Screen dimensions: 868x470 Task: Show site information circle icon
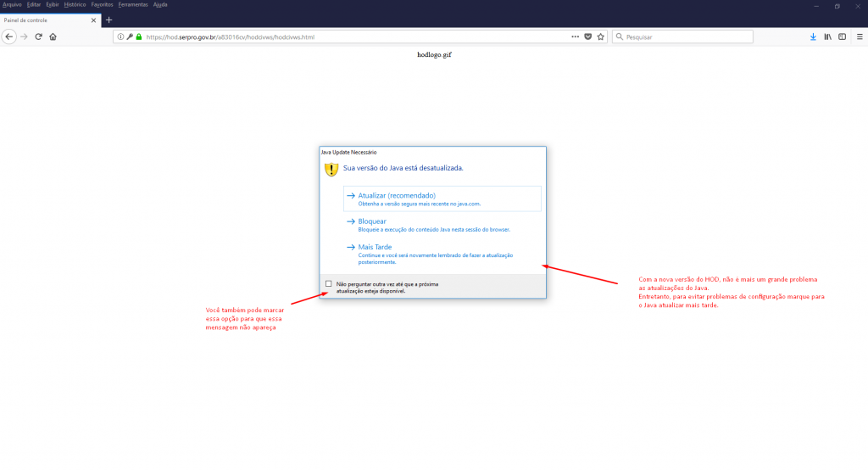(x=120, y=36)
